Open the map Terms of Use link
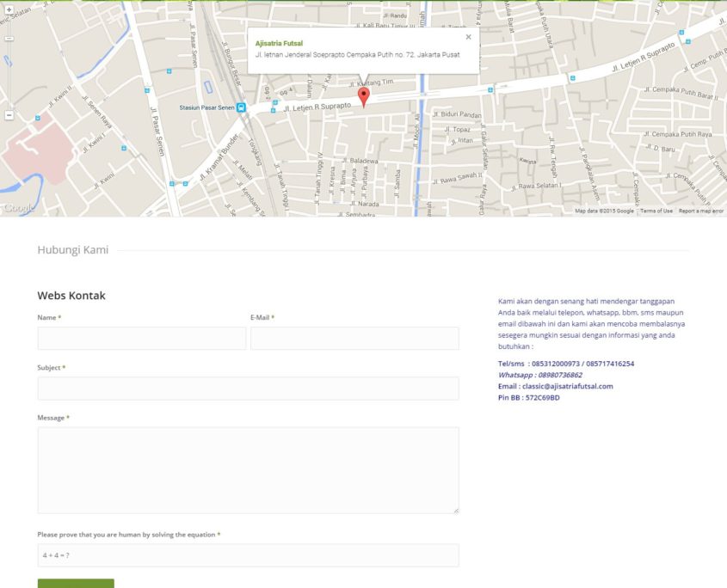The image size is (727, 588). (x=656, y=211)
